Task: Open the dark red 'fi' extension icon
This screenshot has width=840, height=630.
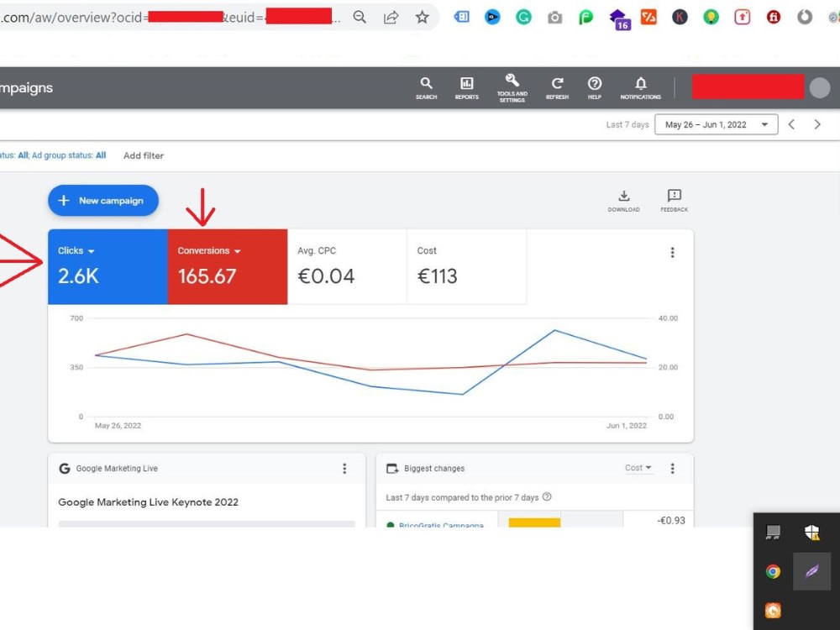Action: 773,17
